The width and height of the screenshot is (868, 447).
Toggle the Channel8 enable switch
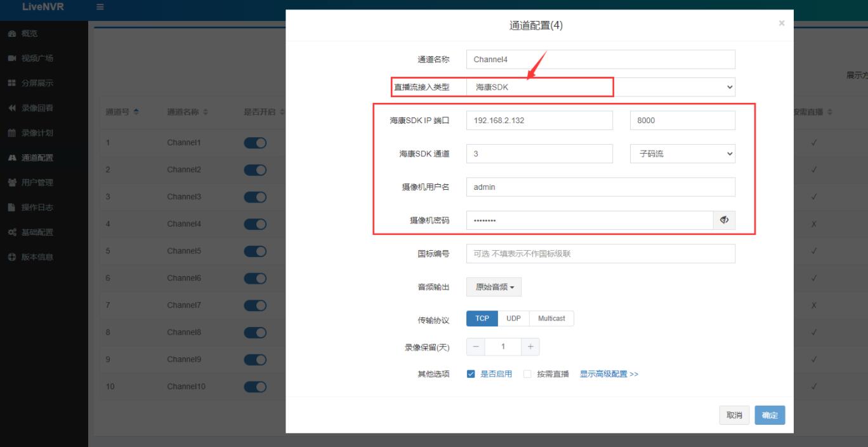click(x=255, y=332)
